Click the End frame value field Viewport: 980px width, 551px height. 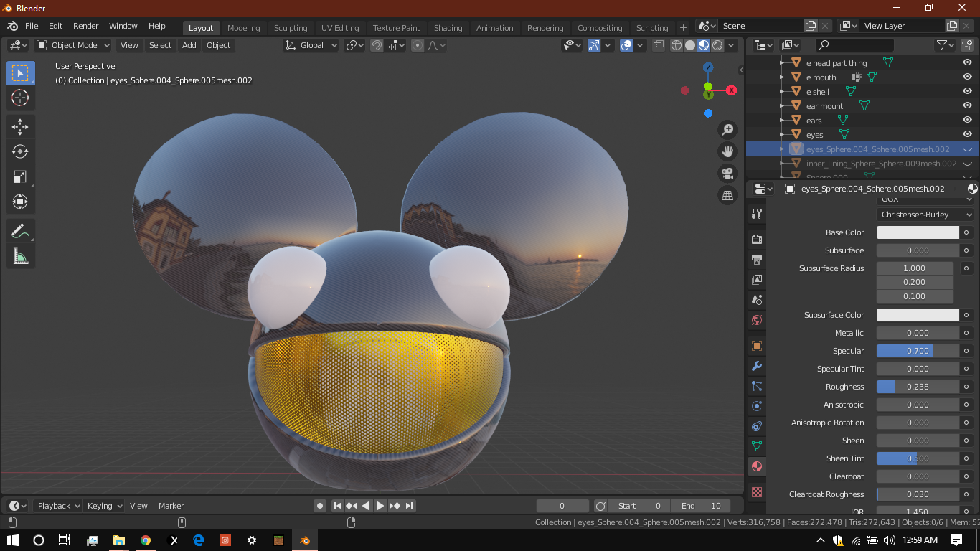pyautogui.click(x=700, y=506)
